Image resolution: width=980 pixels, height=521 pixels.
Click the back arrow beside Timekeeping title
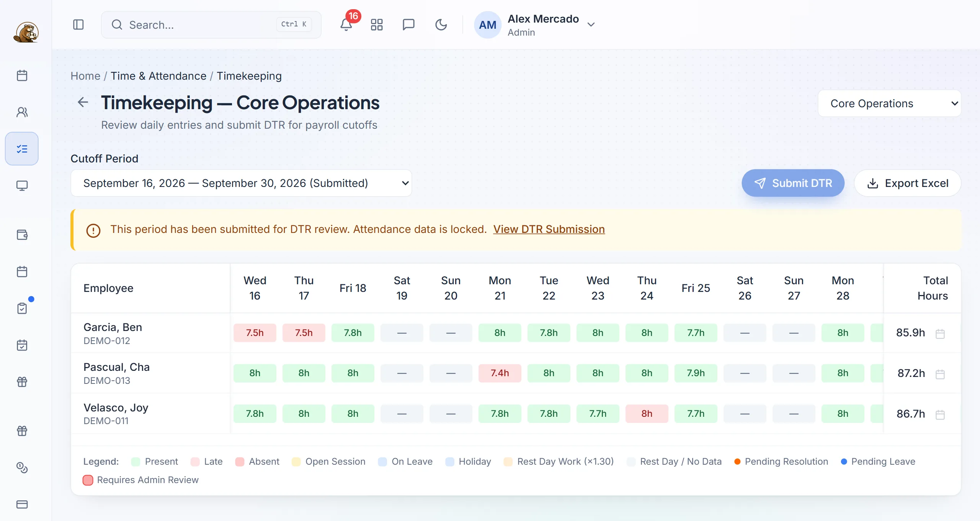tap(83, 102)
